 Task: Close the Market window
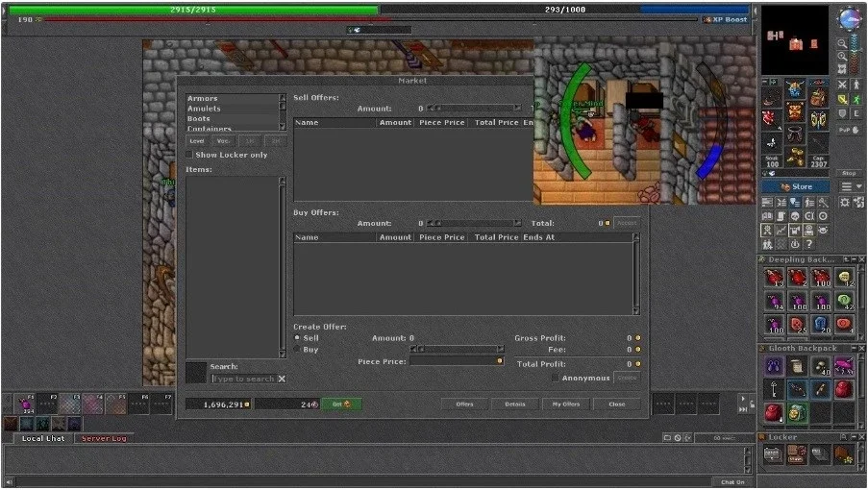coord(617,404)
